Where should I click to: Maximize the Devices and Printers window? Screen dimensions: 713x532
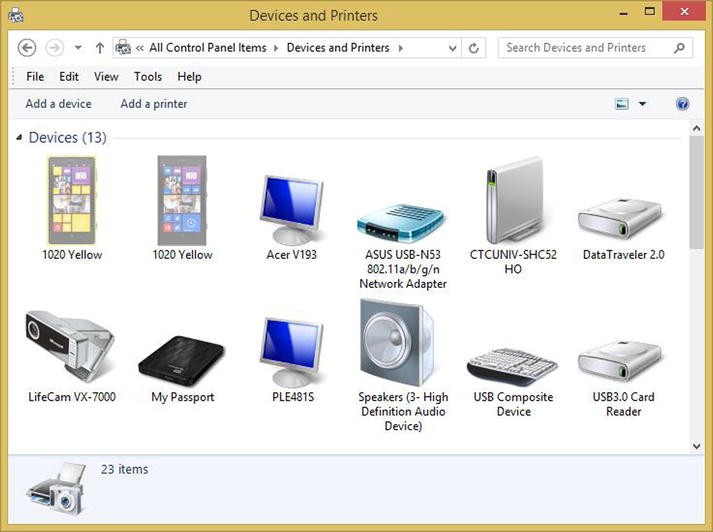point(650,12)
